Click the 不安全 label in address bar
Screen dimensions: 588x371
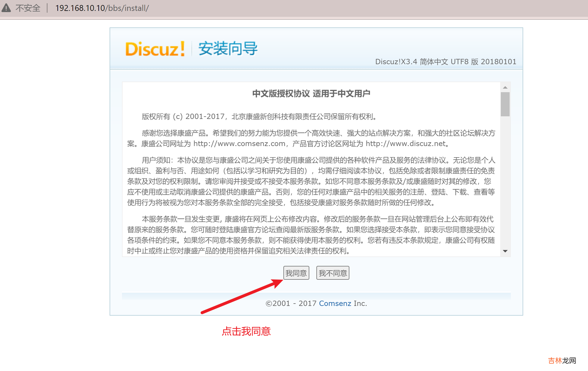[28, 8]
